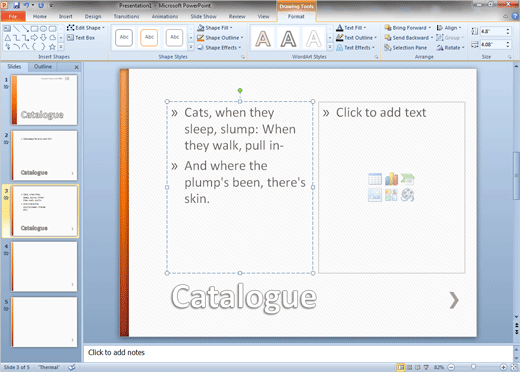Click the insert table icon in placeholder
This screenshot has height=372, width=520.
click(375, 179)
